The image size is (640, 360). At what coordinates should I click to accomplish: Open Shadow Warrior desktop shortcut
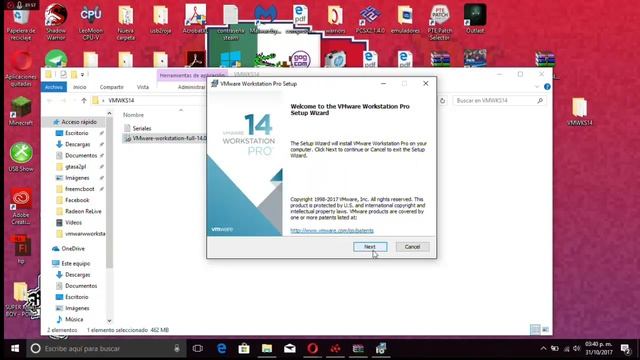(56, 23)
